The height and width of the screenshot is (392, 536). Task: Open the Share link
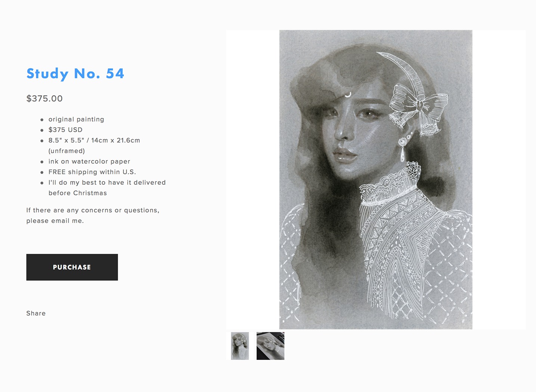click(36, 313)
